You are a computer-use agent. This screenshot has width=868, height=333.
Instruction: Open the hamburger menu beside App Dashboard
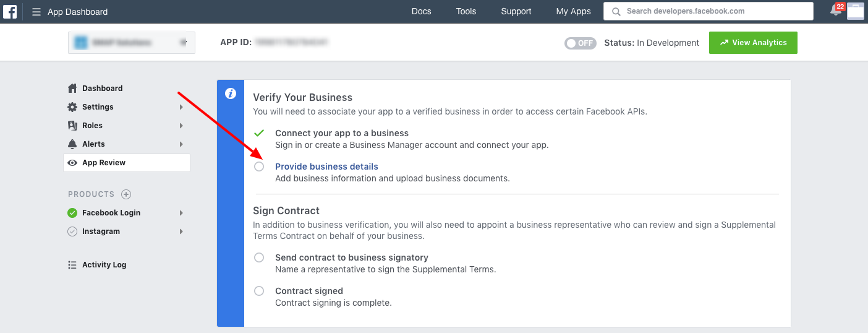[x=36, y=12]
